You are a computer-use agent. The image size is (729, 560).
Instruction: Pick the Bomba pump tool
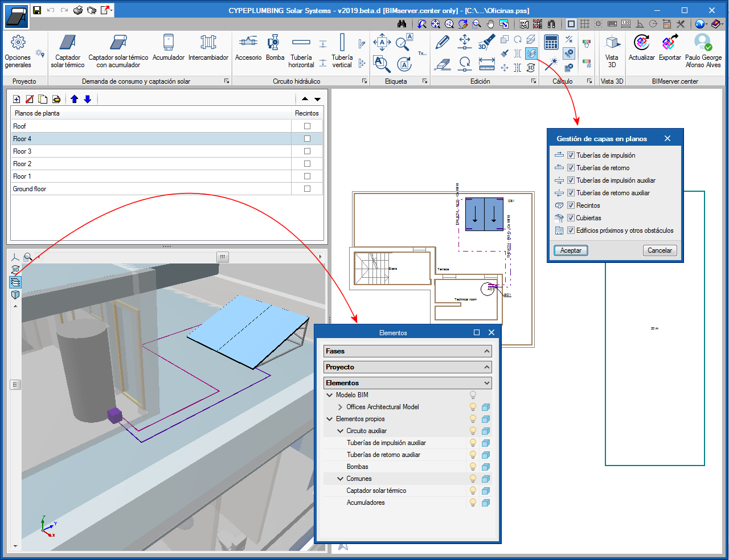tap(275, 48)
